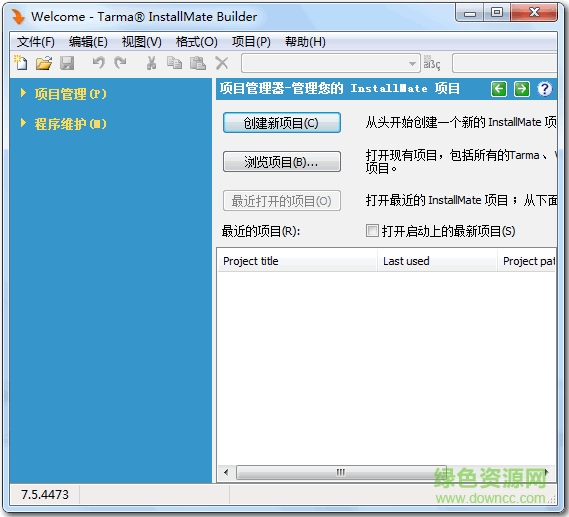Click the Tarma app icon in title bar
569x517 pixels.
pos(18,17)
